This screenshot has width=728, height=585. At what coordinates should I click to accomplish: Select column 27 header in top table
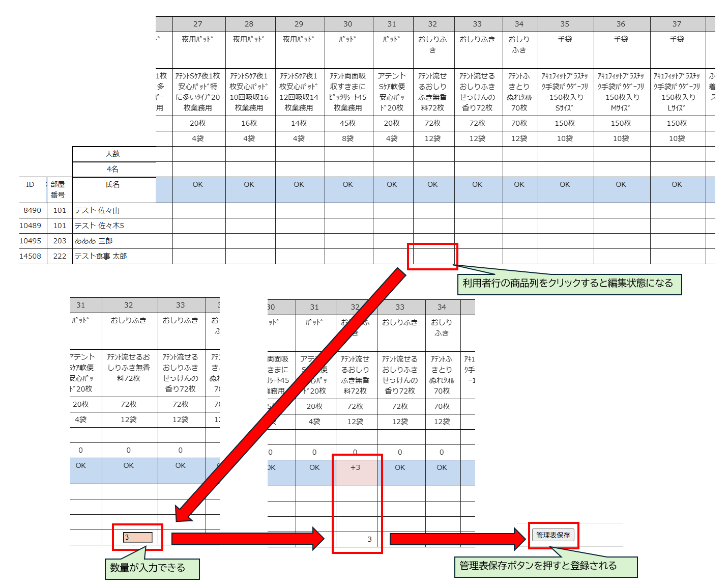[198, 24]
